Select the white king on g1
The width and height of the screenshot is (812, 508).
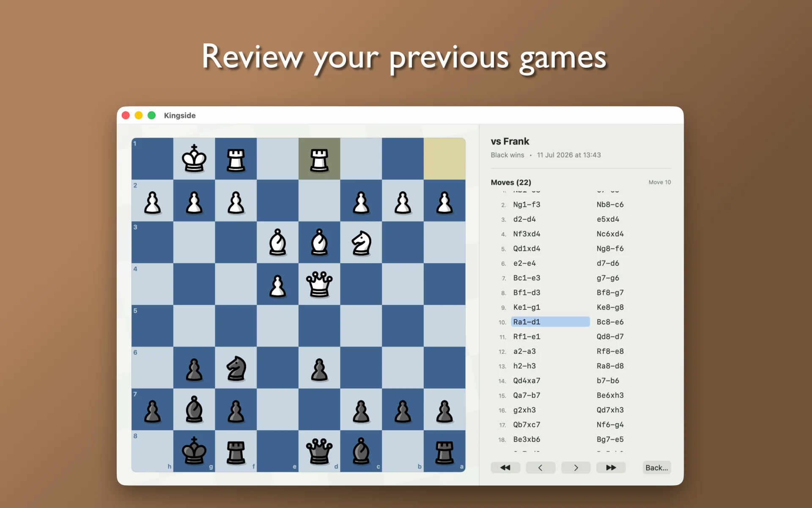(194, 159)
